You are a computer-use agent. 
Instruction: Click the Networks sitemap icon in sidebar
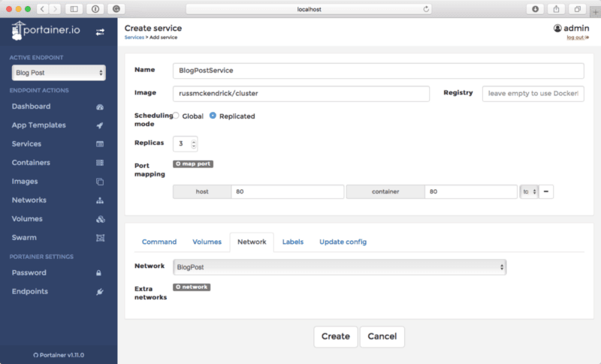(x=100, y=200)
